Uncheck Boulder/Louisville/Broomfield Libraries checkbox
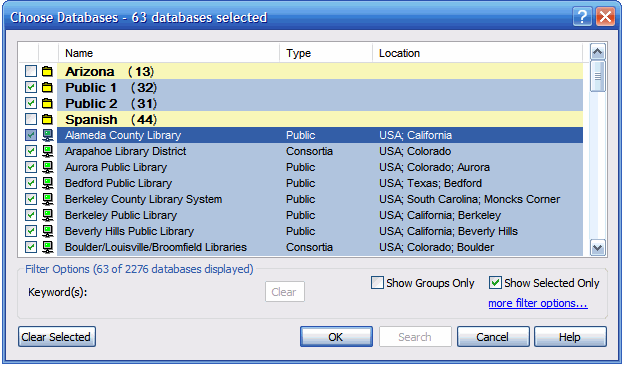Image resolution: width=624 pixels, height=366 pixels. click(31, 247)
